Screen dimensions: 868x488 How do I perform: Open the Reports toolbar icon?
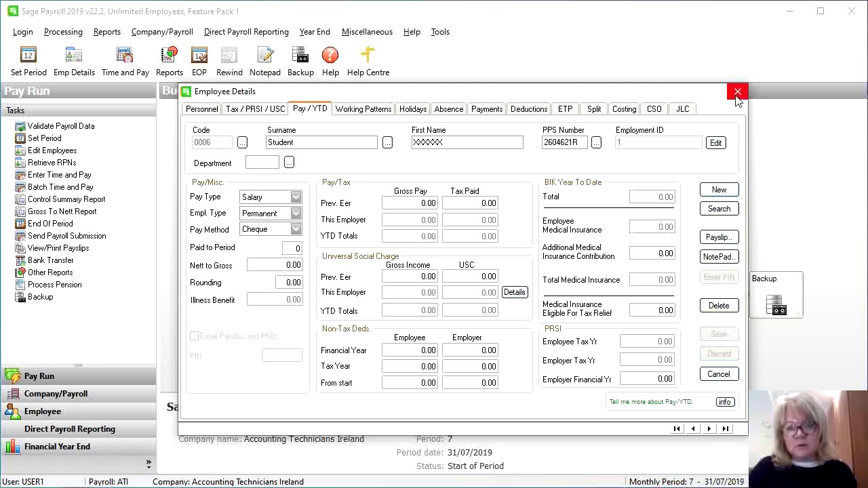(x=170, y=62)
